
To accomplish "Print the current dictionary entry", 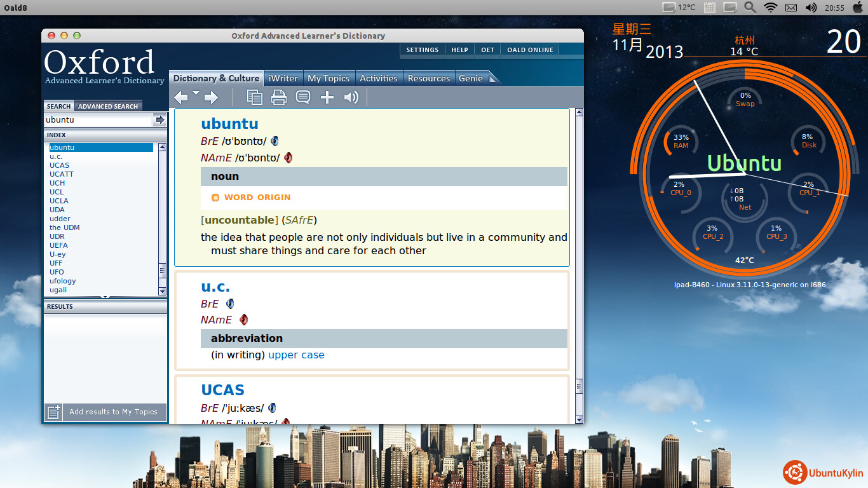I will [279, 97].
